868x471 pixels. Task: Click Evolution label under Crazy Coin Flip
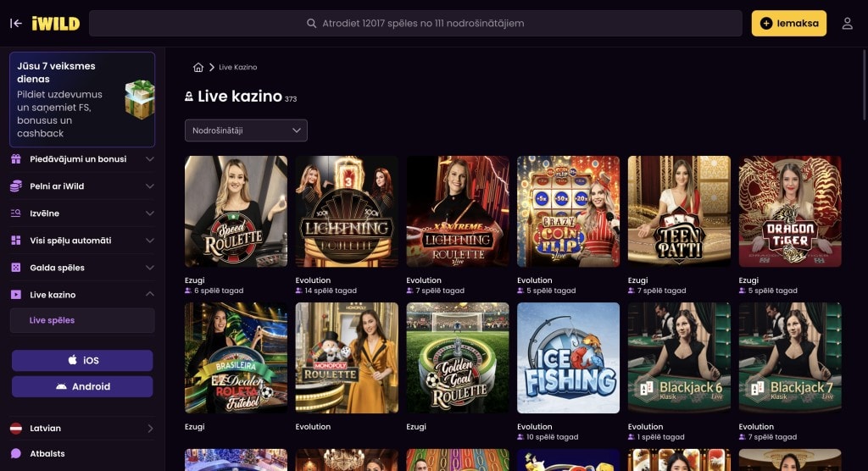[534, 280]
